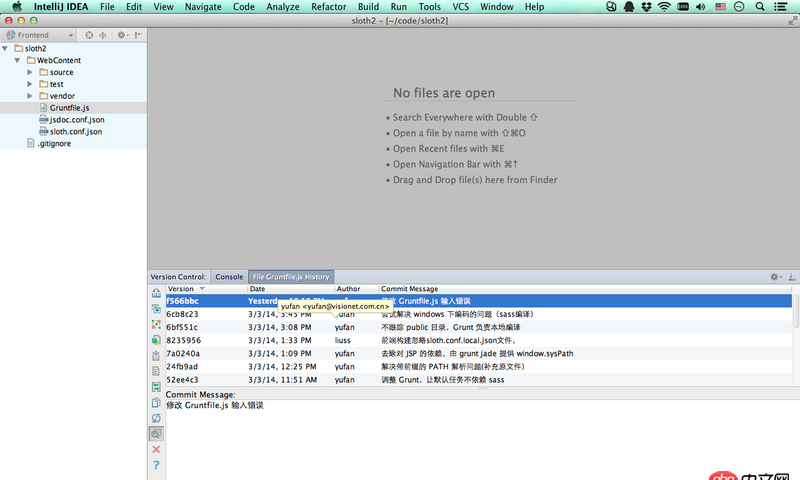The width and height of the screenshot is (800, 480).
Task: Click the purple arrow box icon in the history toolbar
Action: pos(156,356)
